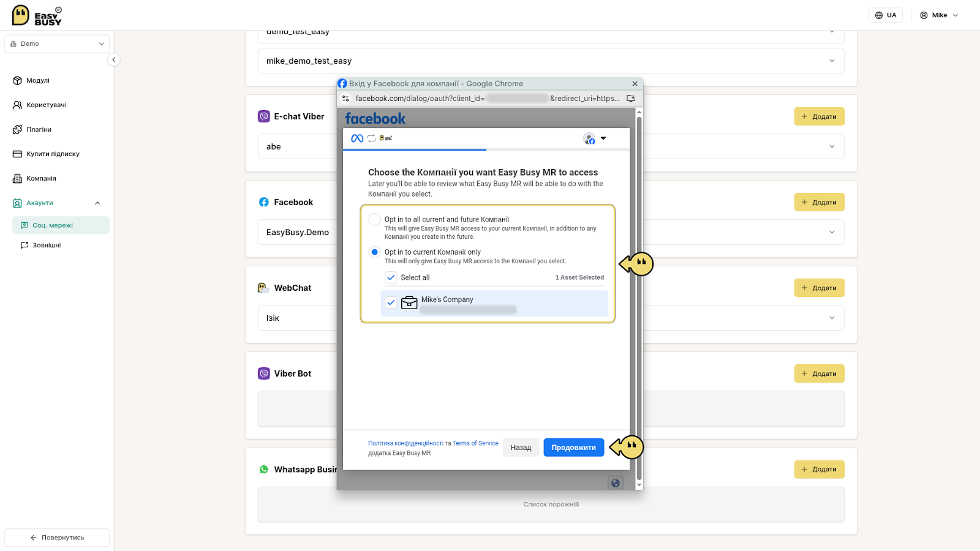Click Продовжити button in Facebook dialog
Viewport: 980px width, 551px height.
574,448
